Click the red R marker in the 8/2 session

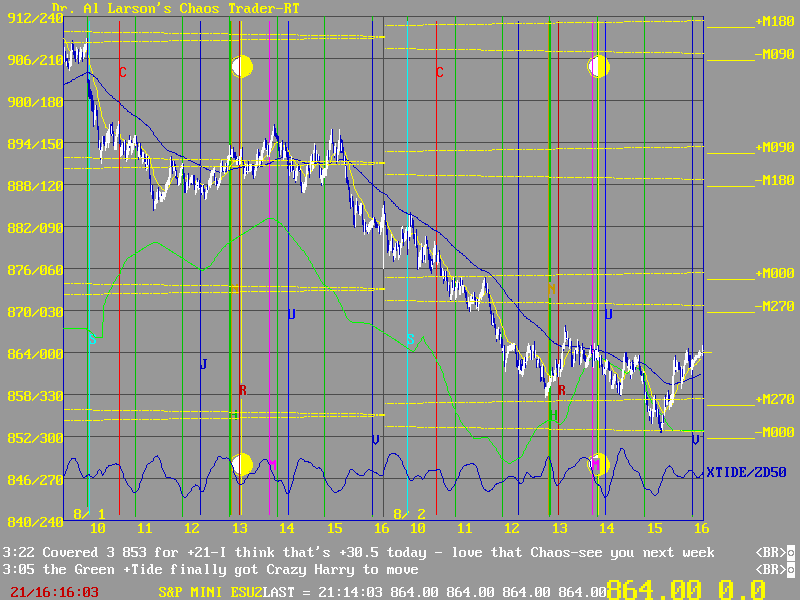tap(562, 390)
